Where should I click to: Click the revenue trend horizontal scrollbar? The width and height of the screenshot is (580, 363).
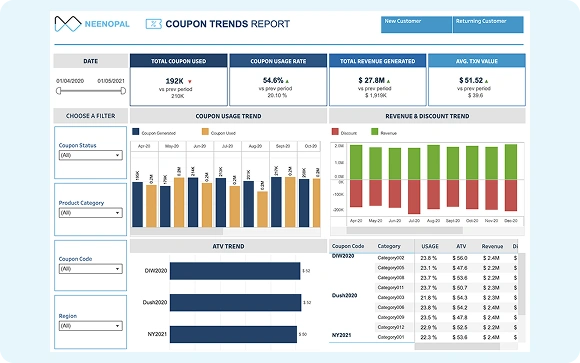click(x=404, y=231)
